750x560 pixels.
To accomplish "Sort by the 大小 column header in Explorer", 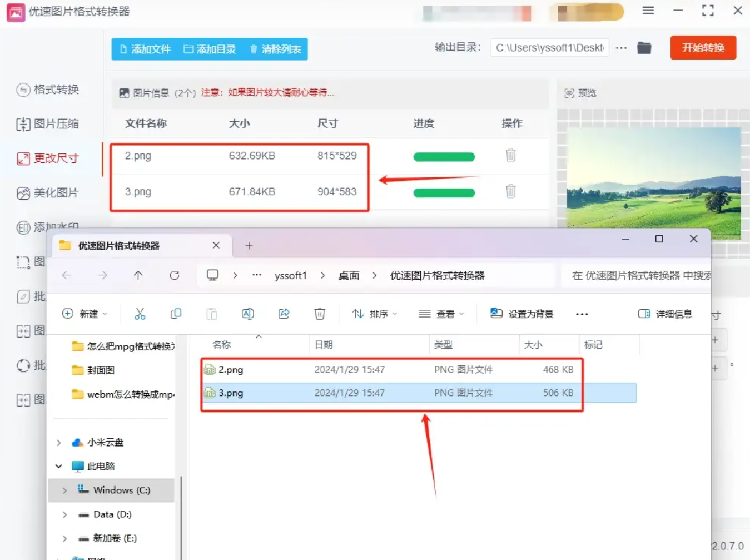I will (x=533, y=345).
